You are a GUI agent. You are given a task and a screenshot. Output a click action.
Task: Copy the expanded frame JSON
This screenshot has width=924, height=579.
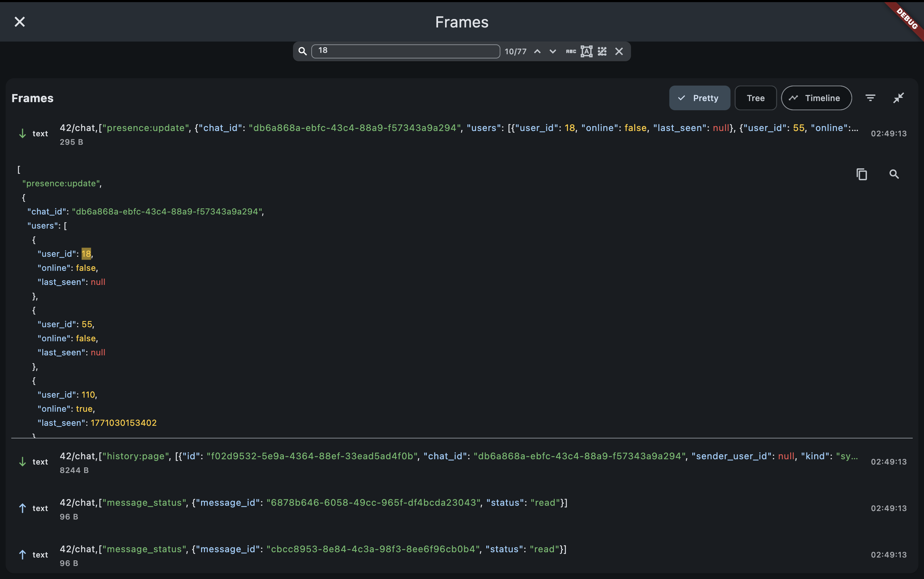(862, 174)
